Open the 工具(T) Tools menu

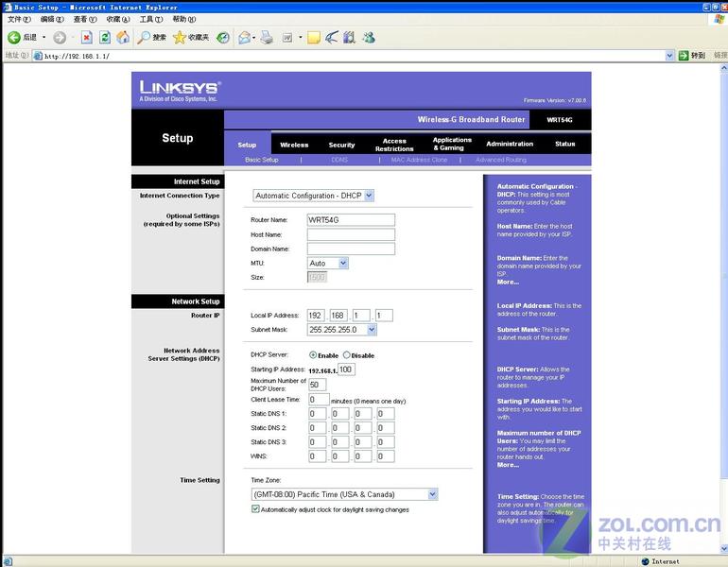click(x=151, y=19)
